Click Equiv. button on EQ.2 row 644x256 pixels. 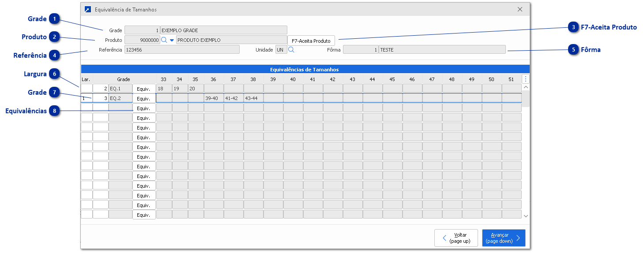coord(144,99)
